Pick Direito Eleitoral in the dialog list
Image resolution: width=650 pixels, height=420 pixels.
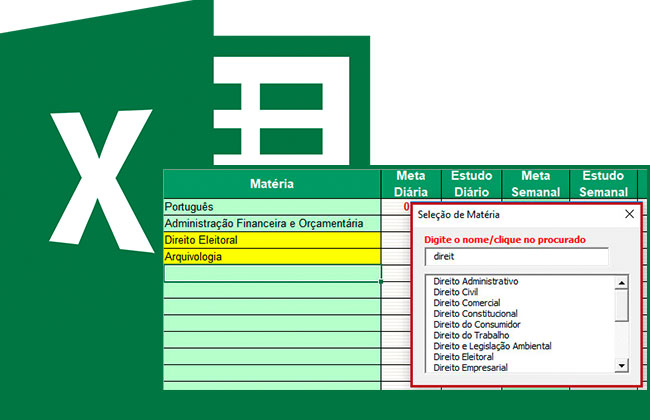(x=463, y=357)
